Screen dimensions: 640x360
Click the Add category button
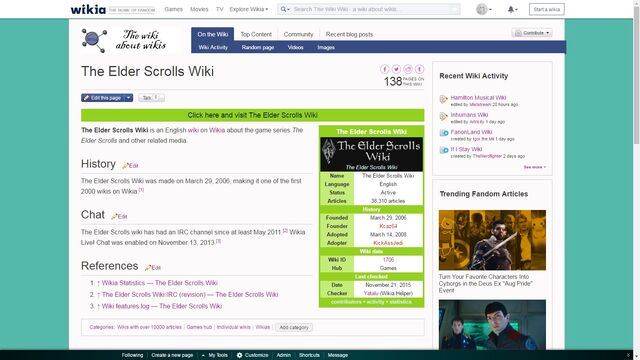[294, 327]
